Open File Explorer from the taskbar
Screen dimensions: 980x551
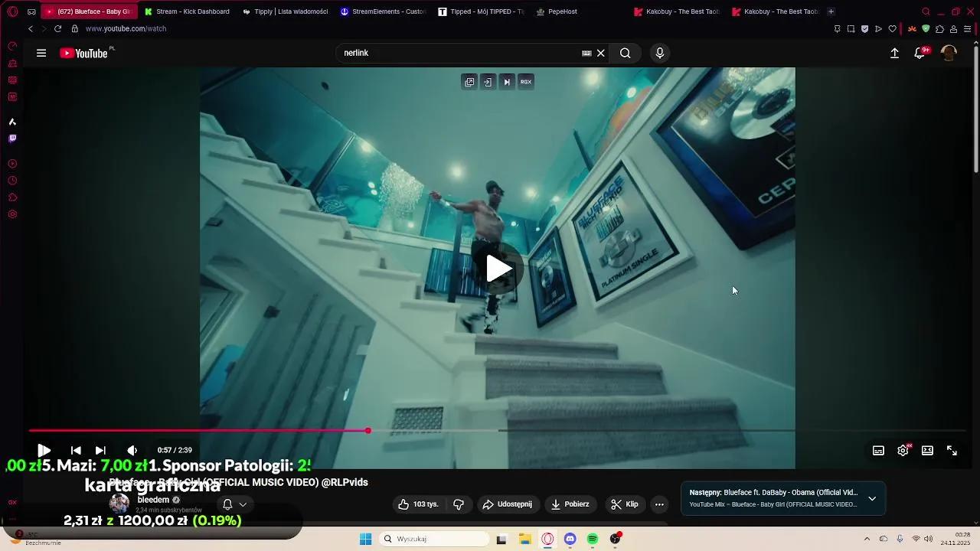tap(525, 539)
